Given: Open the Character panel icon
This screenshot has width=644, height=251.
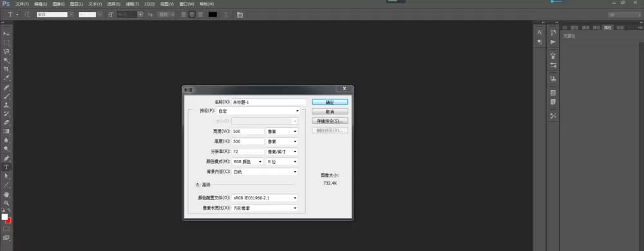Looking at the screenshot, I should 540,32.
